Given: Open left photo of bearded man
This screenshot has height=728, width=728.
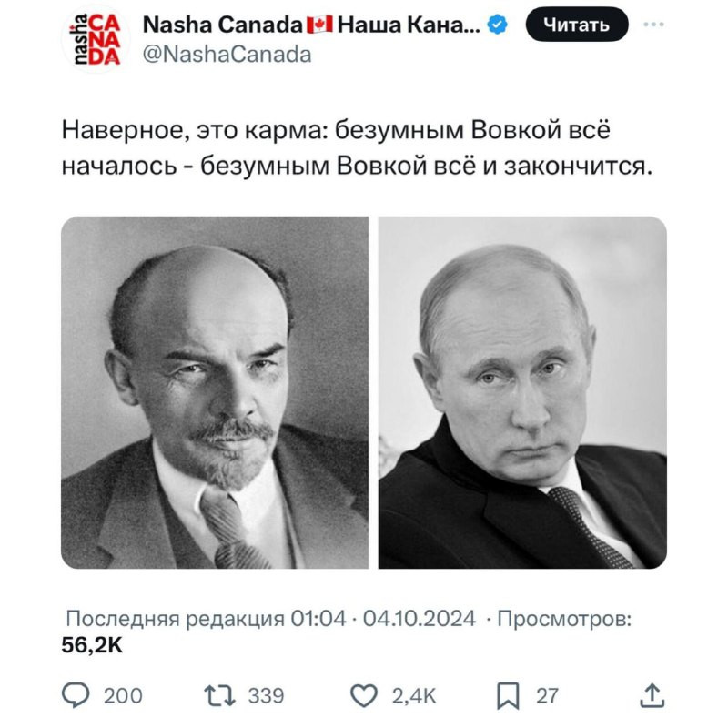Looking at the screenshot, I should 215,392.
